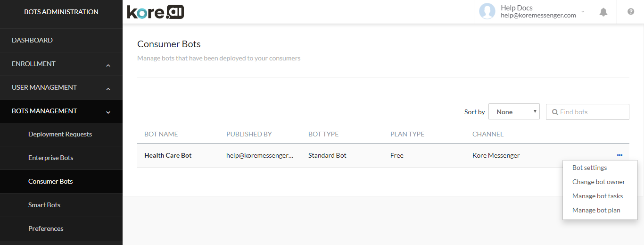
Task: Open the help question mark icon
Action: pyautogui.click(x=630, y=12)
